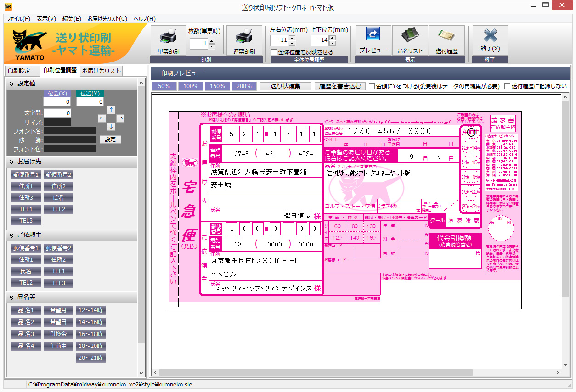Select 品 名1 field button
576x392 pixels.
point(26,310)
